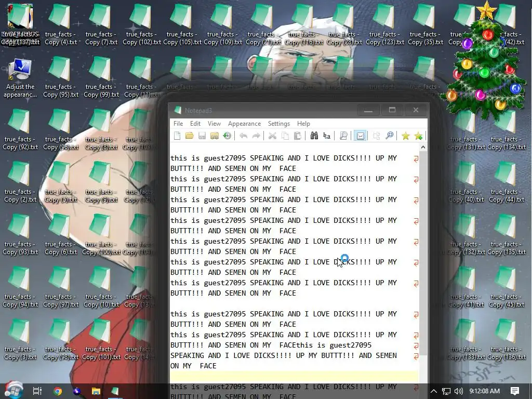Click the network icon in system tray
Viewport: 532px width, 399px height.
(446, 391)
